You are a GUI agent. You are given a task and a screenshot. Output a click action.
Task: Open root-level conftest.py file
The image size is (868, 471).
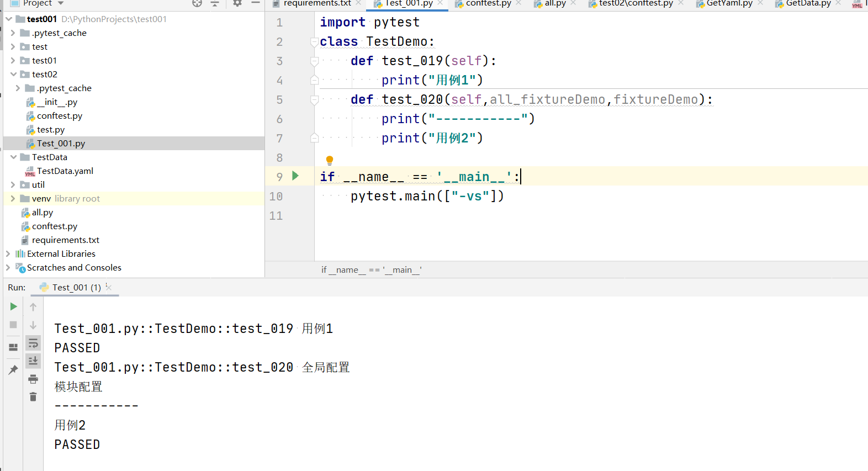click(x=54, y=226)
